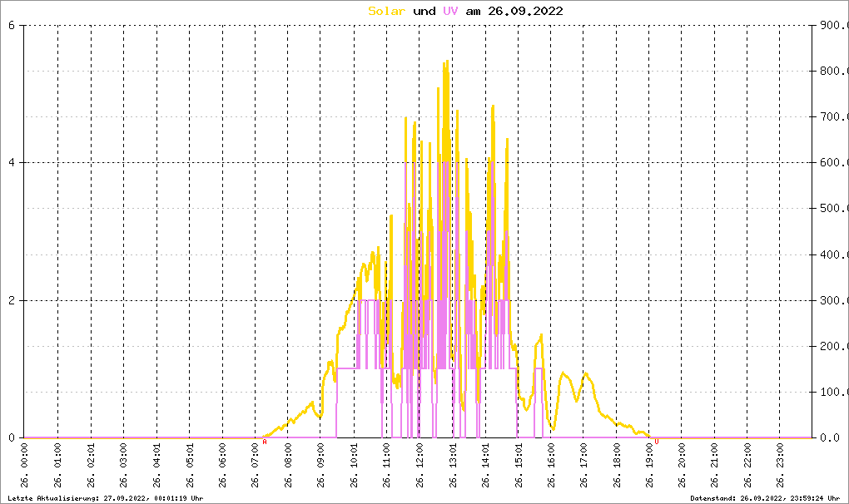Image resolution: width=849 pixels, height=504 pixels.
Task: Click the right axis label "300.0"
Action: (x=832, y=300)
